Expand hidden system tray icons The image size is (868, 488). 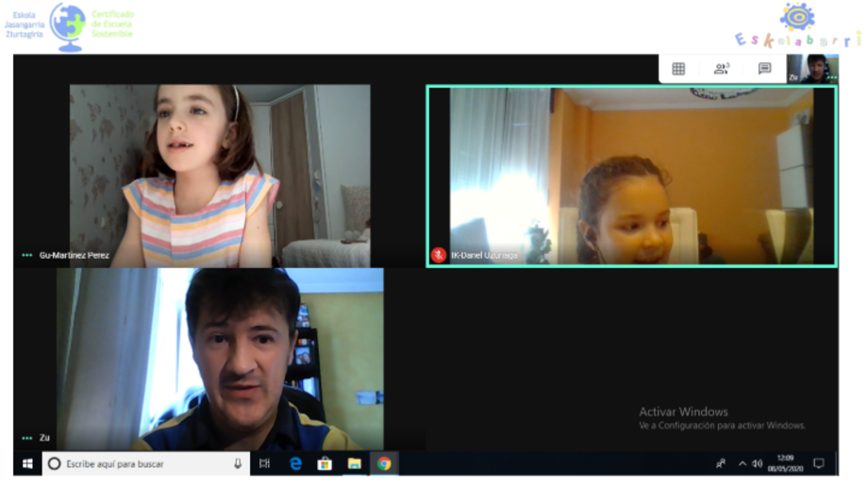(742, 463)
